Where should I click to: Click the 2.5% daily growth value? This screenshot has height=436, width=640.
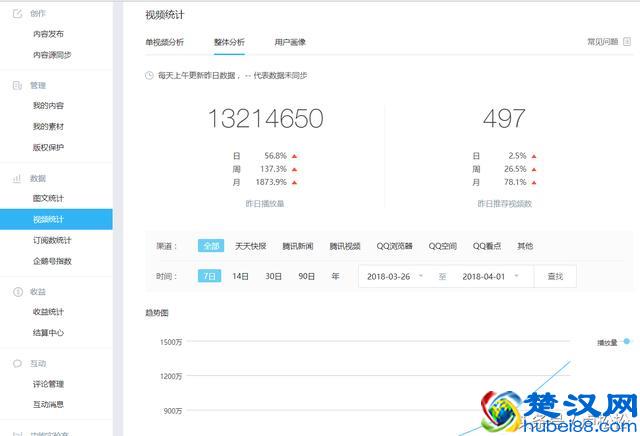[x=517, y=156]
